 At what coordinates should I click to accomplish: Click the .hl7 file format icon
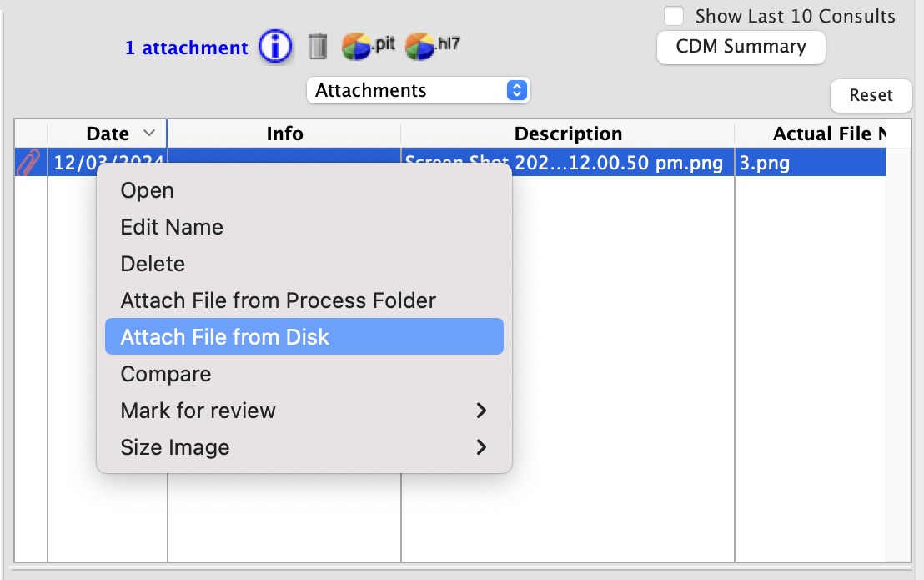pos(422,47)
